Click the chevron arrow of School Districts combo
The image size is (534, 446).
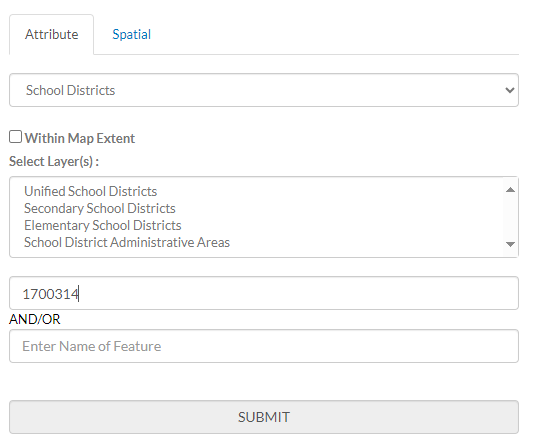pyautogui.click(x=510, y=90)
